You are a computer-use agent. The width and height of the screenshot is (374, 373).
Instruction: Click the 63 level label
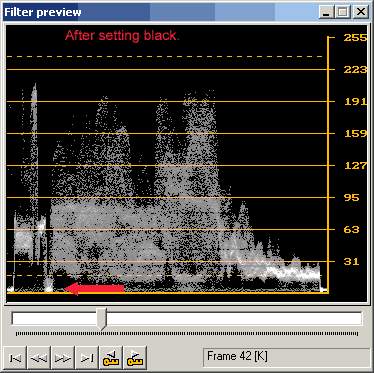352,230
